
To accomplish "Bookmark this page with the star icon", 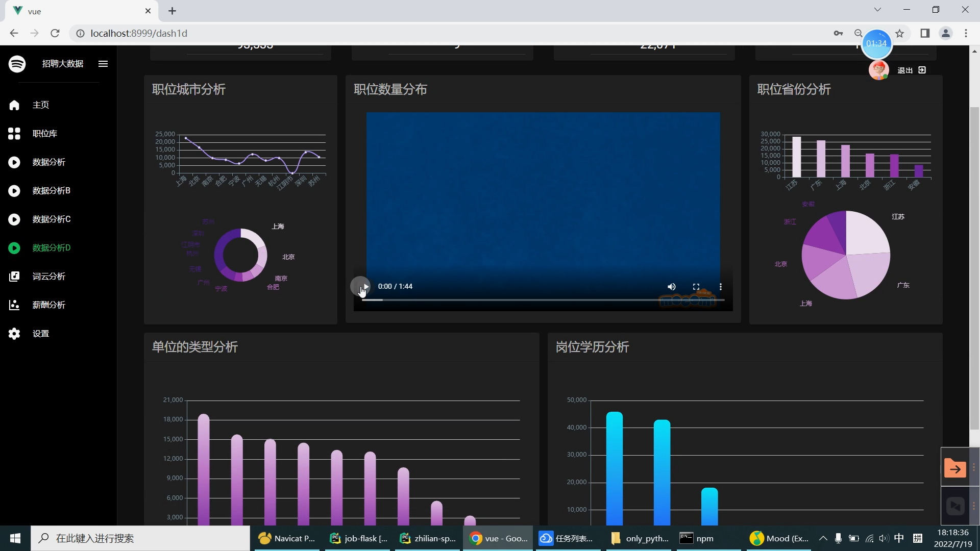I will (900, 34).
